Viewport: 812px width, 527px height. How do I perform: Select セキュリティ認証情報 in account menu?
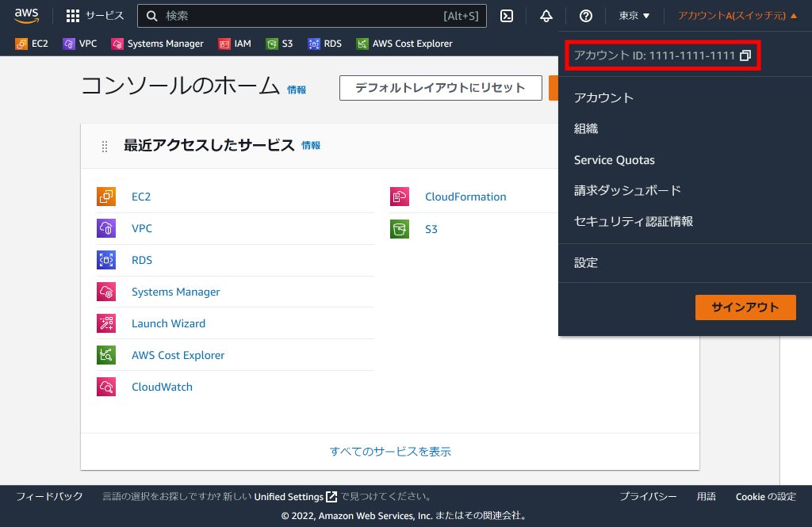(634, 222)
